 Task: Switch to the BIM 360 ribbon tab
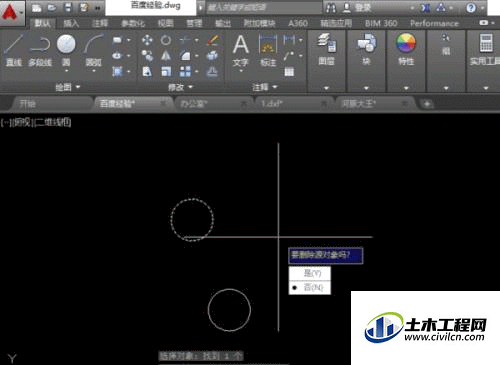pyautogui.click(x=381, y=23)
